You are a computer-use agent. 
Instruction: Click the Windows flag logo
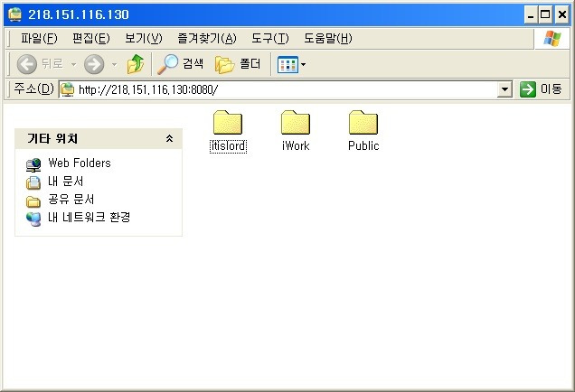click(551, 38)
